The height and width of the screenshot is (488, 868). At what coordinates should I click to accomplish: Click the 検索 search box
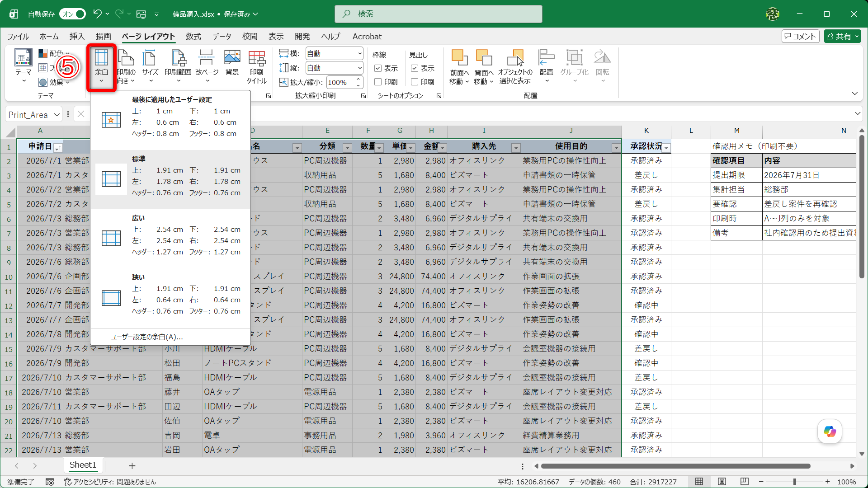coord(438,14)
